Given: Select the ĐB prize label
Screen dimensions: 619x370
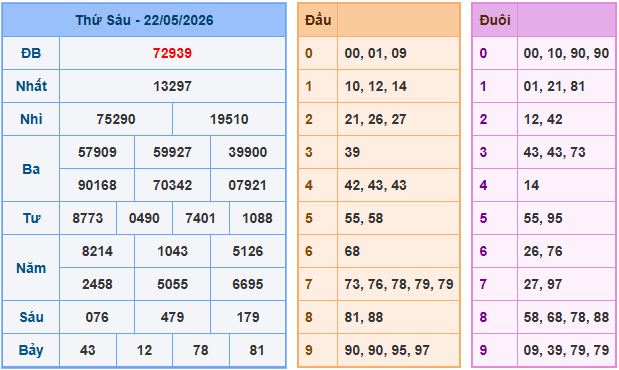Looking at the screenshot, I should click(x=31, y=53).
